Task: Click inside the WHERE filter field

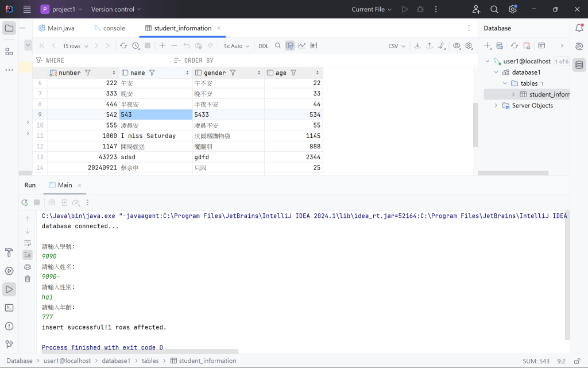Action: click(103, 60)
